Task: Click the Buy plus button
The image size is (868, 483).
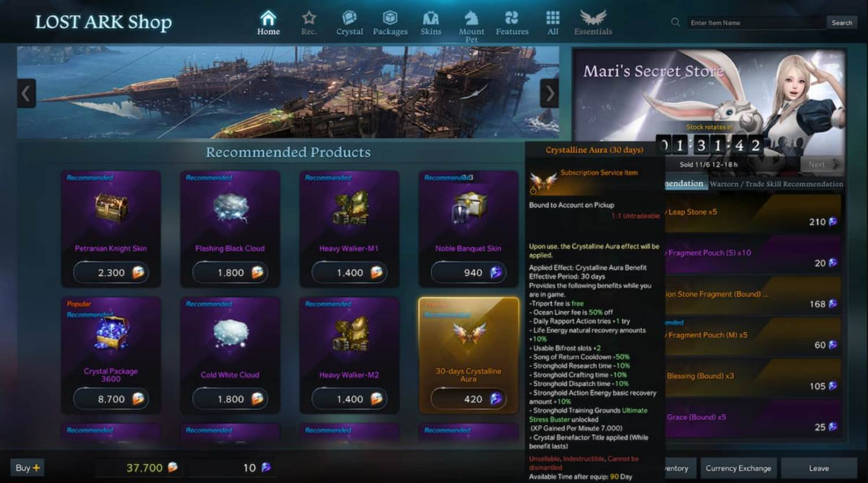Action: click(27, 468)
